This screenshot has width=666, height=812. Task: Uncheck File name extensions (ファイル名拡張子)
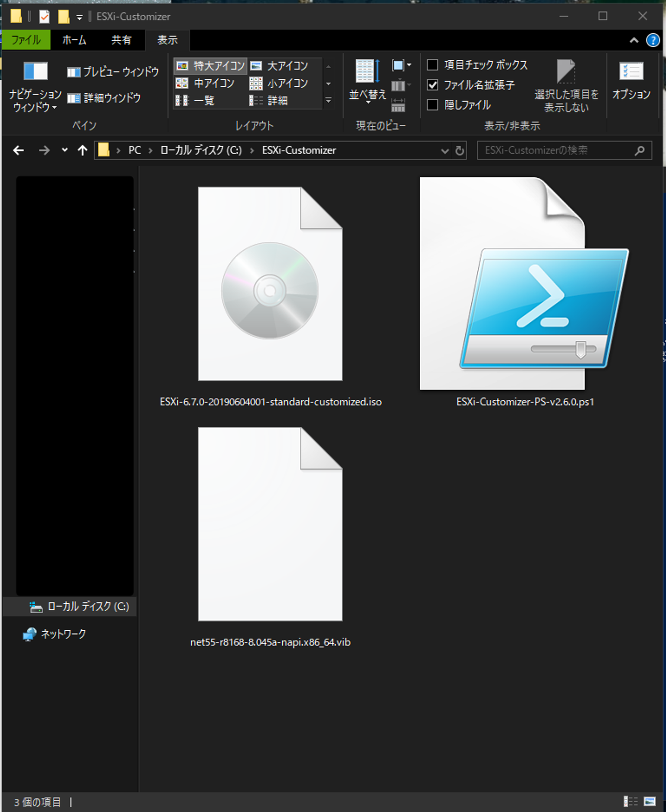pyautogui.click(x=432, y=85)
